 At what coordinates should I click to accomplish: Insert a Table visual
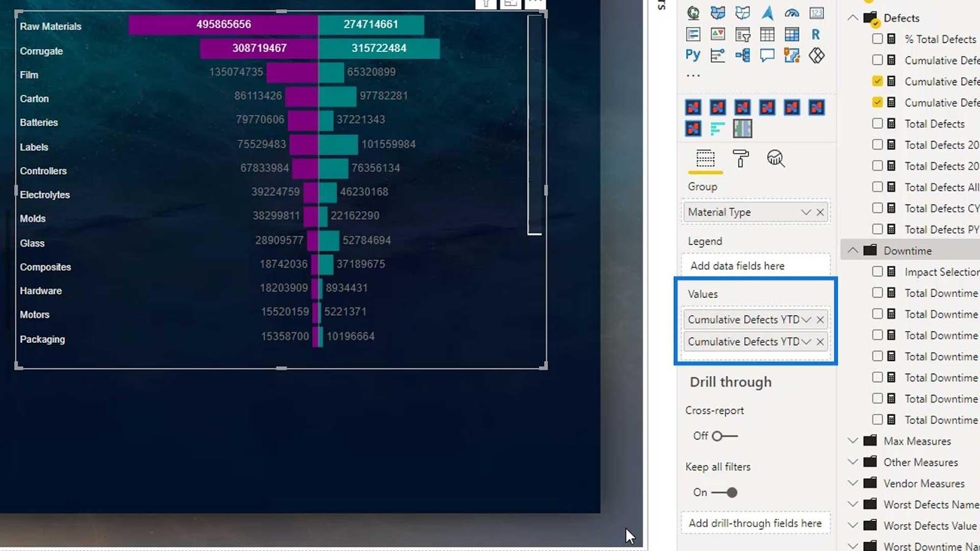click(x=767, y=34)
